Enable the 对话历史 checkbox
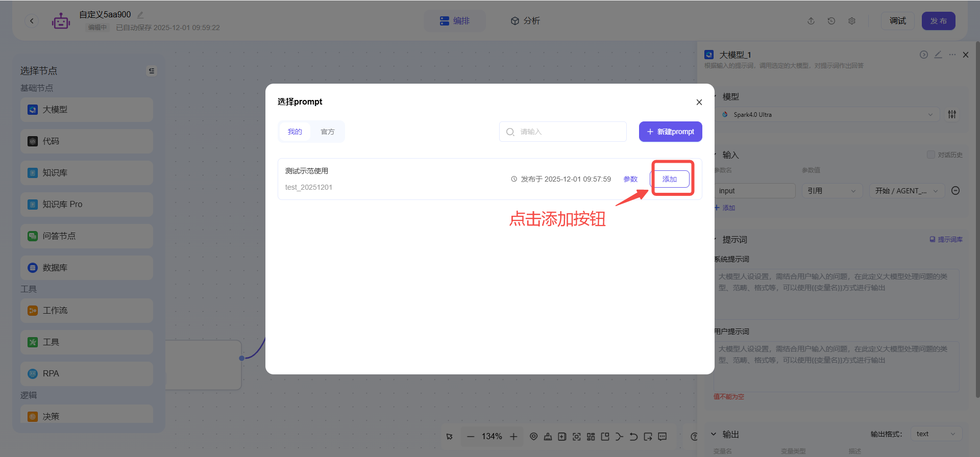Screen dimensions: 980x457 930,155
